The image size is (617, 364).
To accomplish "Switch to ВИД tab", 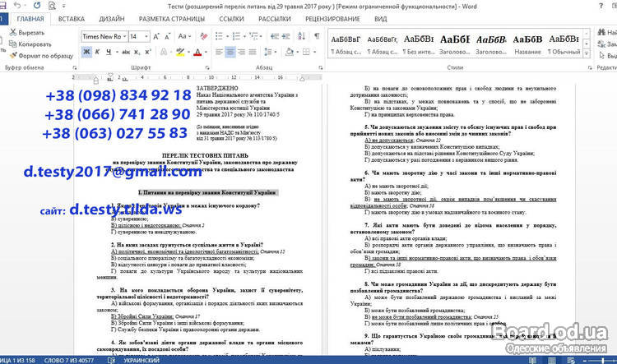I will click(x=381, y=19).
